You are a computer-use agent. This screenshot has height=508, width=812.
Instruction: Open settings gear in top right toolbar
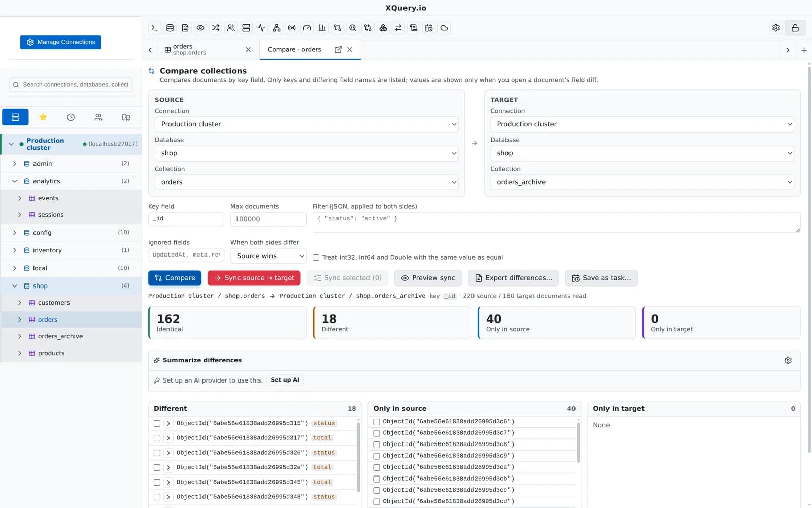click(776, 28)
